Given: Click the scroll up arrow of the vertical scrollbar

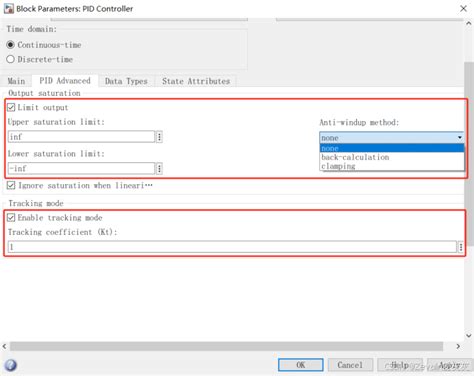Looking at the screenshot, I should (468, 23).
